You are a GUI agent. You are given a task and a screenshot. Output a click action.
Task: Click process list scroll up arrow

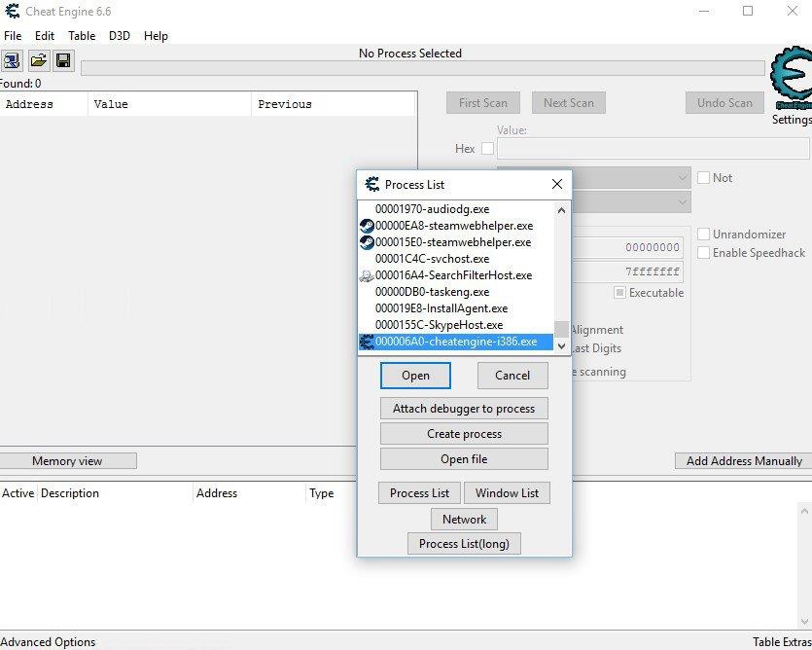click(561, 210)
